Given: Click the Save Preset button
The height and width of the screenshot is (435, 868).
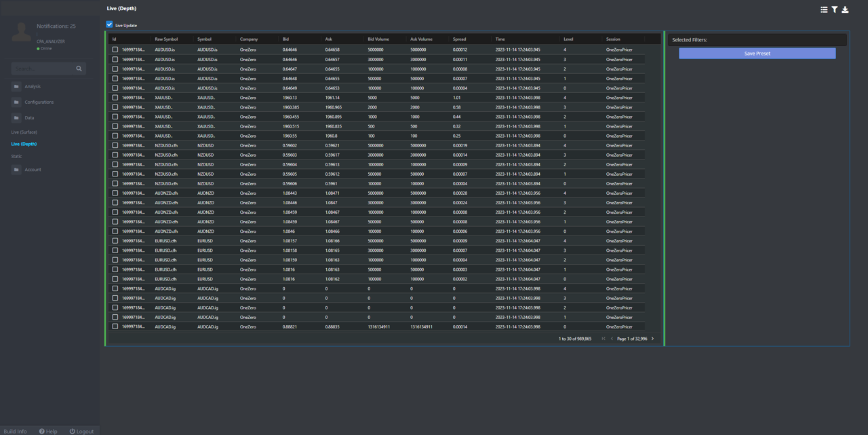Looking at the screenshot, I should [757, 54].
